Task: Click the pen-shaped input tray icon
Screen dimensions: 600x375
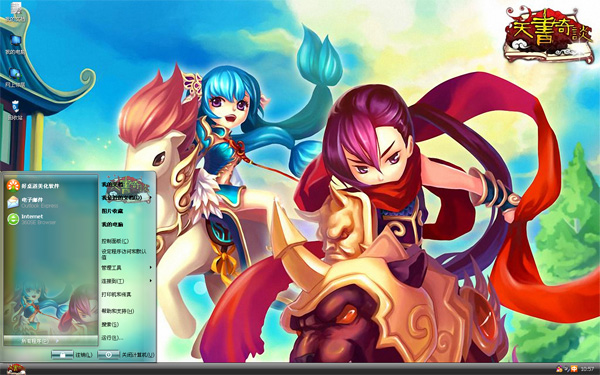Action: [x=567, y=369]
